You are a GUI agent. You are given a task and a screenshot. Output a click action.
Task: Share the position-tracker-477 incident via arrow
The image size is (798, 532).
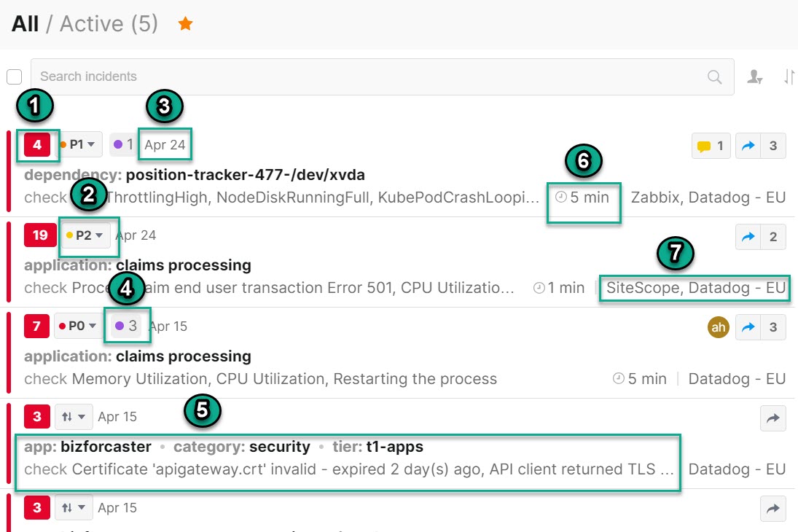click(x=748, y=146)
